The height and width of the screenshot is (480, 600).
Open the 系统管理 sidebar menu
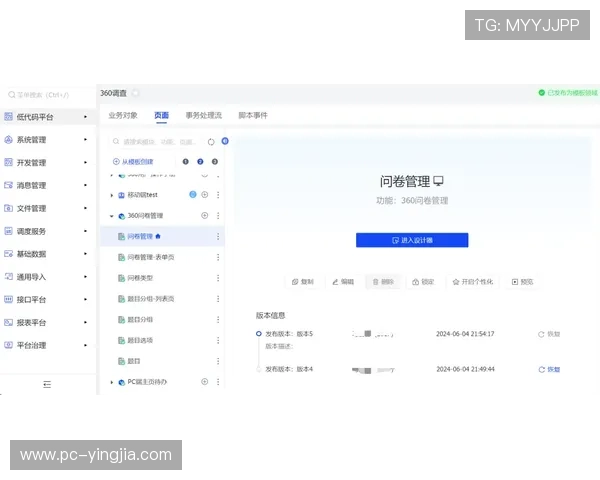pyautogui.click(x=47, y=140)
